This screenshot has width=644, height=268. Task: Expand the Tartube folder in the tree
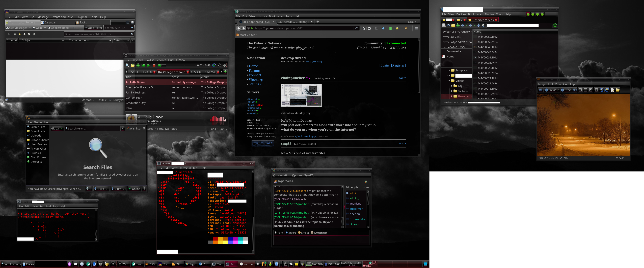click(x=451, y=91)
